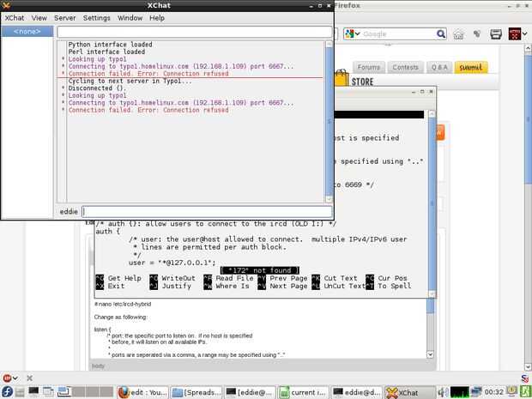
Task: Open the search engine dropdown in Firefox
Action: (354, 34)
